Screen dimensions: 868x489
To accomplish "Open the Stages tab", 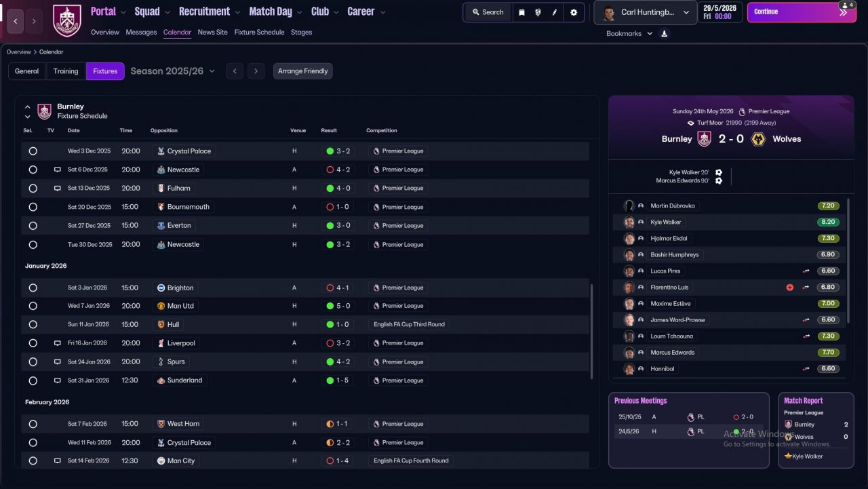I will click(x=302, y=32).
